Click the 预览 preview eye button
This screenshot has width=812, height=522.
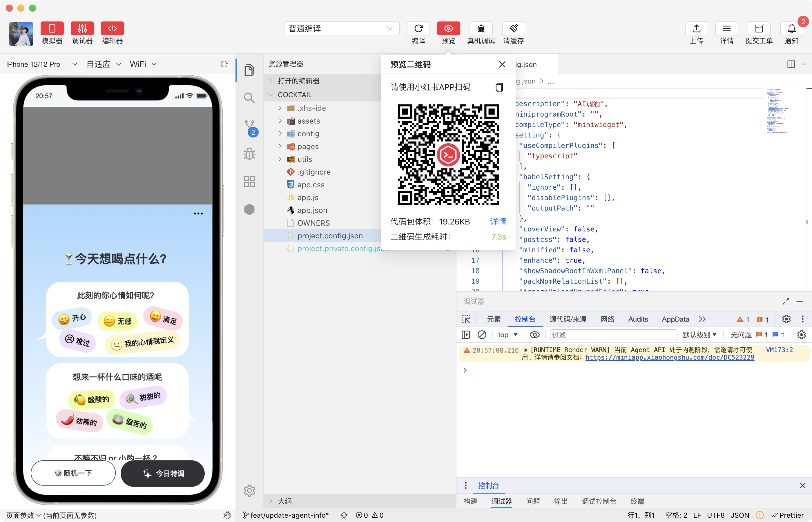pyautogui.click(x=448, y=28)
